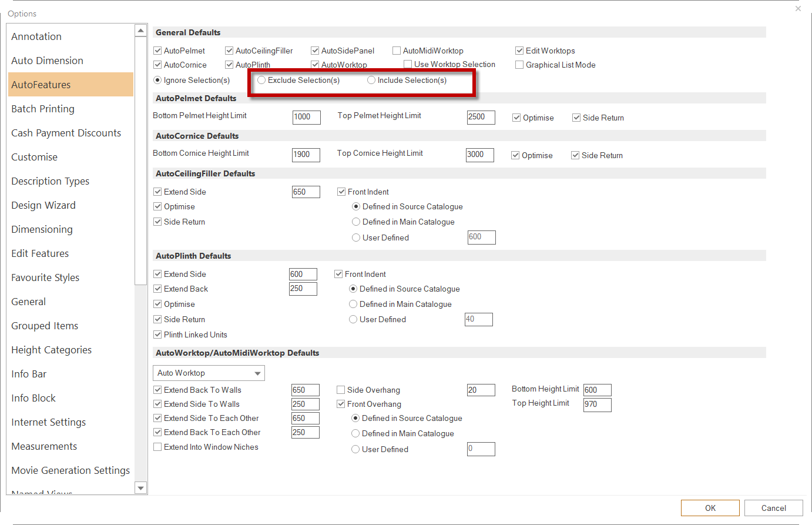Confirm settings with the OK button
The image size is (812, 525).
click(x=710, y=508)
